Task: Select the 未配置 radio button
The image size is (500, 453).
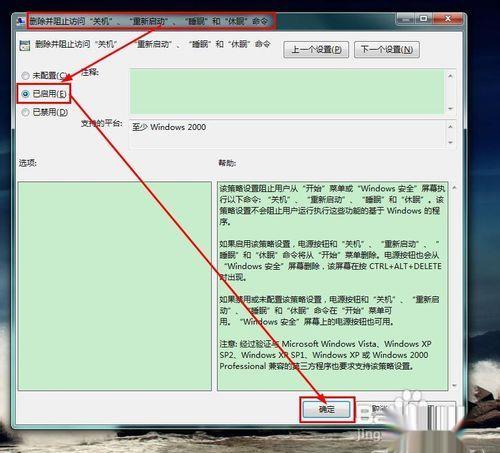Action: point(25,76)
